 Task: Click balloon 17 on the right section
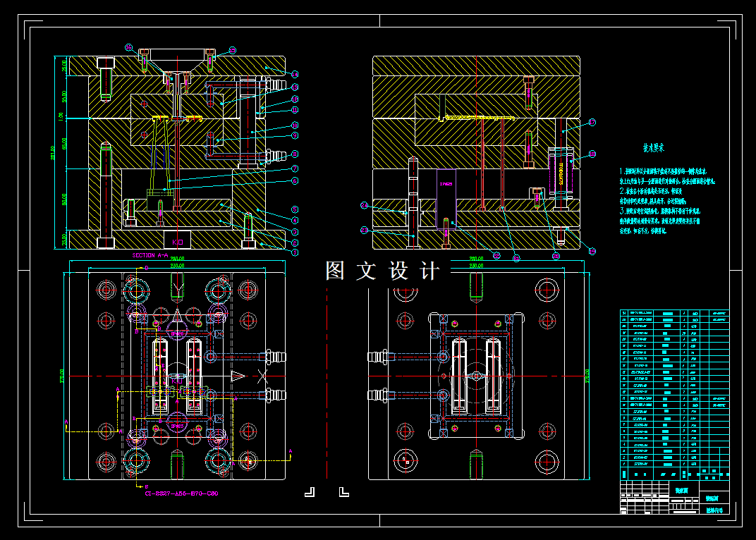(x=592, y=123)
